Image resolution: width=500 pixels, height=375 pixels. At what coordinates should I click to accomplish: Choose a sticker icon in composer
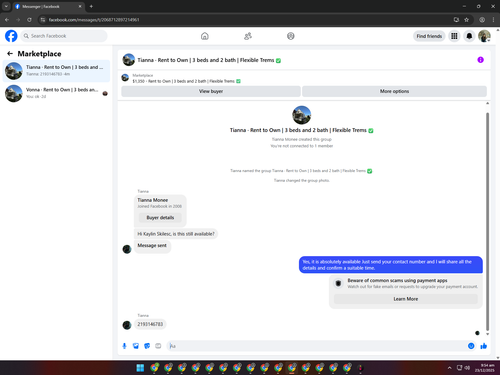coord(147,346)
